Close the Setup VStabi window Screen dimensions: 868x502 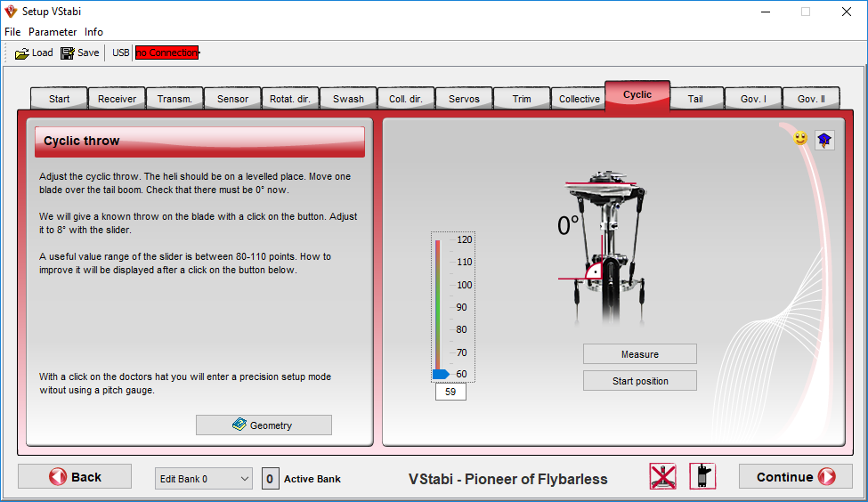pos(847,12)
